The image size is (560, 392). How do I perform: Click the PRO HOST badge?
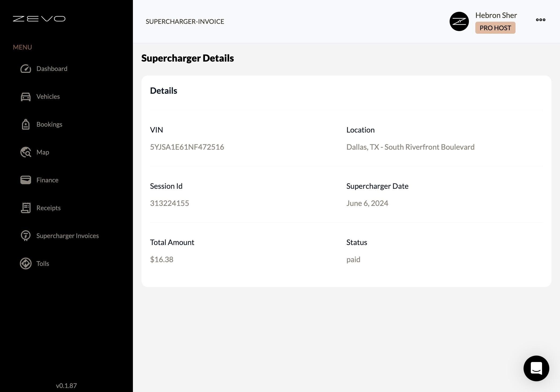495,28
